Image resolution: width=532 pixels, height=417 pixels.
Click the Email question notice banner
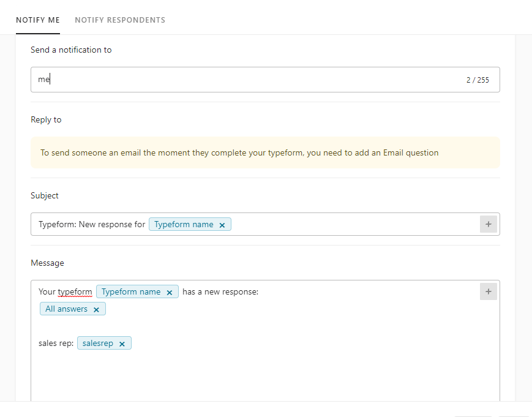[x=265, y=152]
